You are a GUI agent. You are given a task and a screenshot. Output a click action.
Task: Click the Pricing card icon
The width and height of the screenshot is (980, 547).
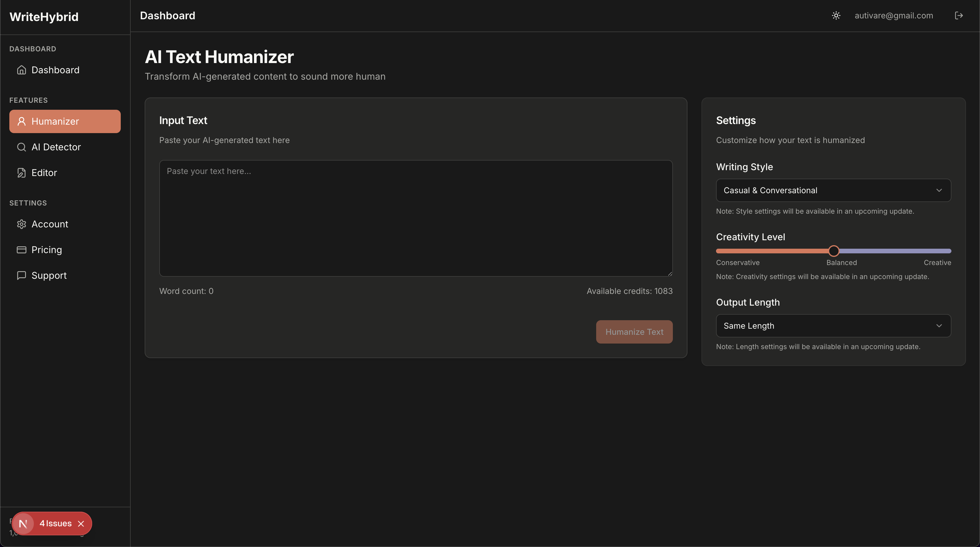click(x=22, y=250)
